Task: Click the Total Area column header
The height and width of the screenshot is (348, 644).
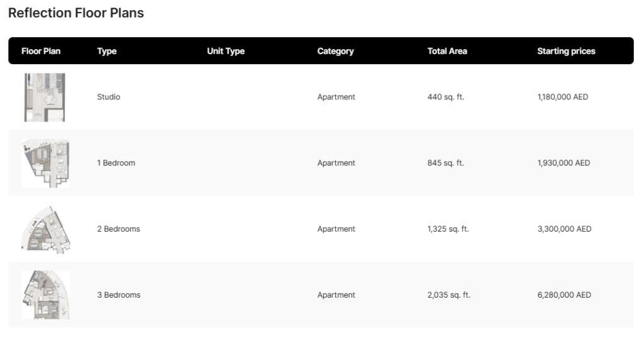Action: pyautogui.click(x=447, y=51)
